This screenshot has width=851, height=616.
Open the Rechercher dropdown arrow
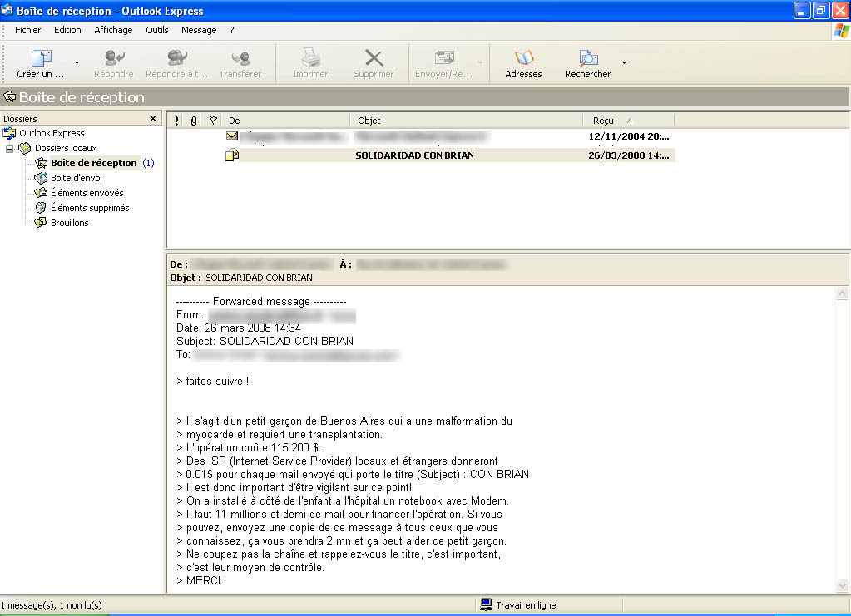[x=624, y=63]
